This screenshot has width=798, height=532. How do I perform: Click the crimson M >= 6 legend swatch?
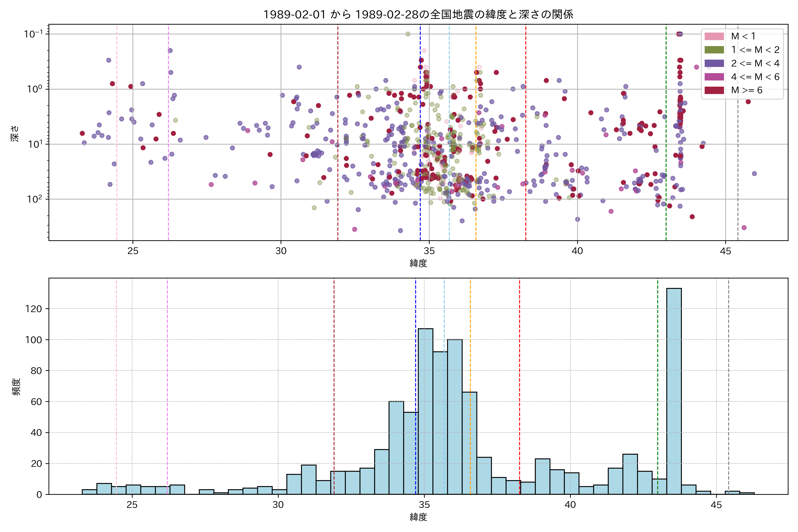tap(714, 90)
